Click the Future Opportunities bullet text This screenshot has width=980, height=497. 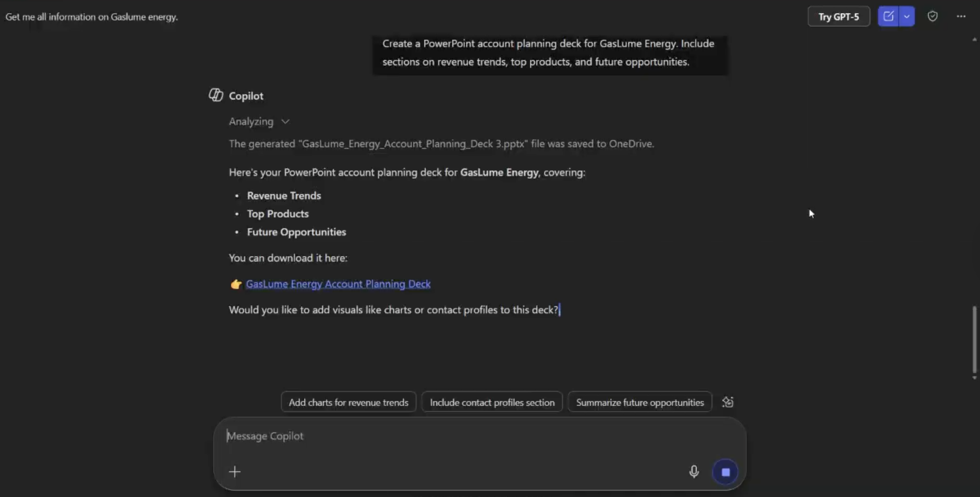[x=296, y=232]
